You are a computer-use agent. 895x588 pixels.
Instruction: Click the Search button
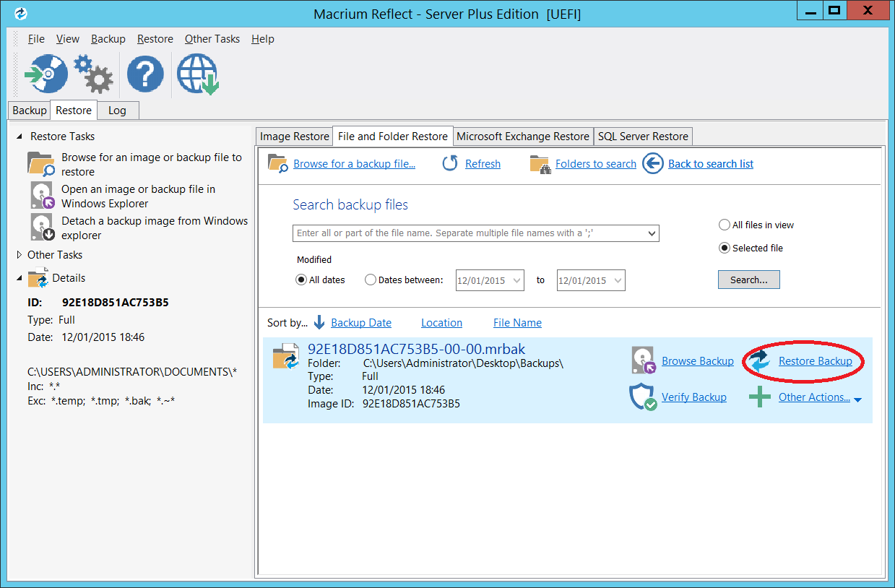point(748,280)
